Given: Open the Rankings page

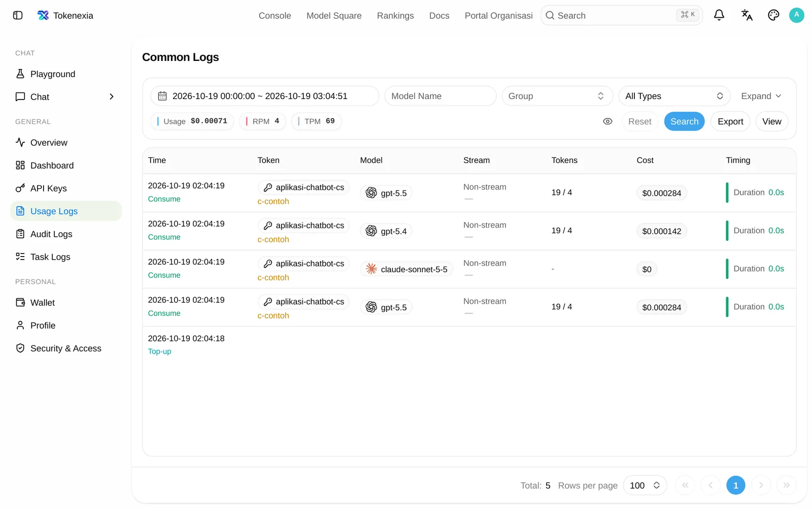Looking at the screenshot, I should [395, 16].
